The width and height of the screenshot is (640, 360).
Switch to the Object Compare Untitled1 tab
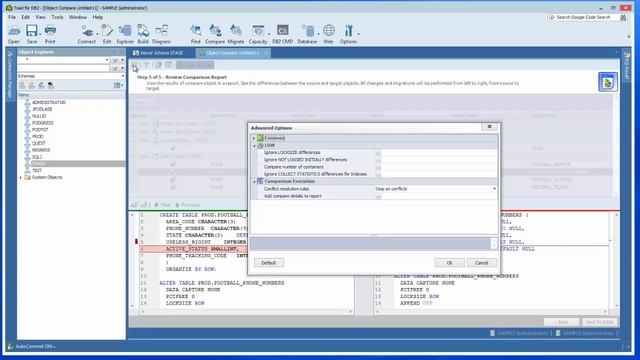point(233,53)
